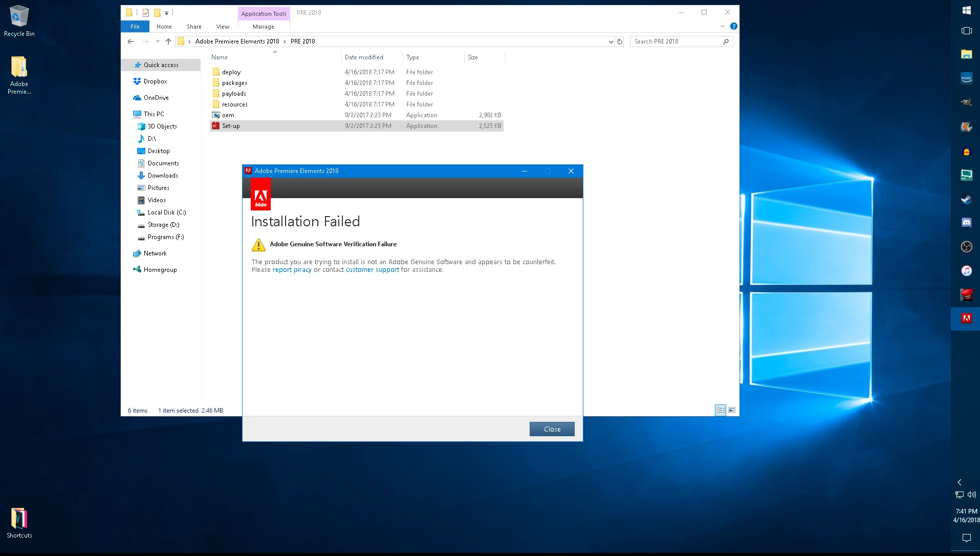Open the address bar history dropdown

(611, 42)
